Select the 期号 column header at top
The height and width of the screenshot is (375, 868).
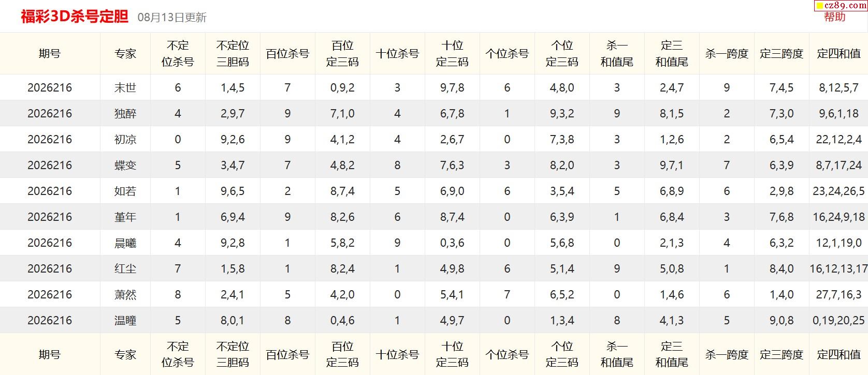[50, 53]
